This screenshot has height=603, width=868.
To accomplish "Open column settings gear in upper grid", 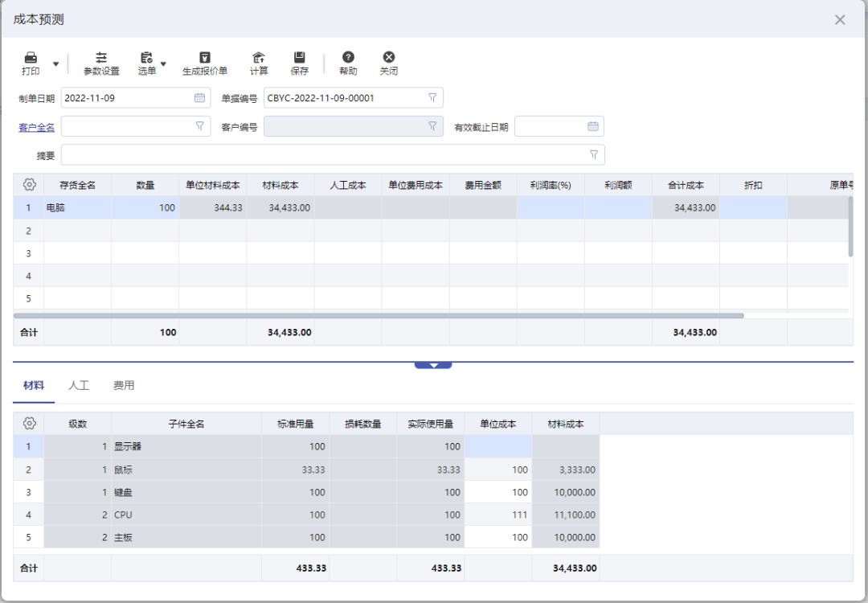I will coord(30,185).
